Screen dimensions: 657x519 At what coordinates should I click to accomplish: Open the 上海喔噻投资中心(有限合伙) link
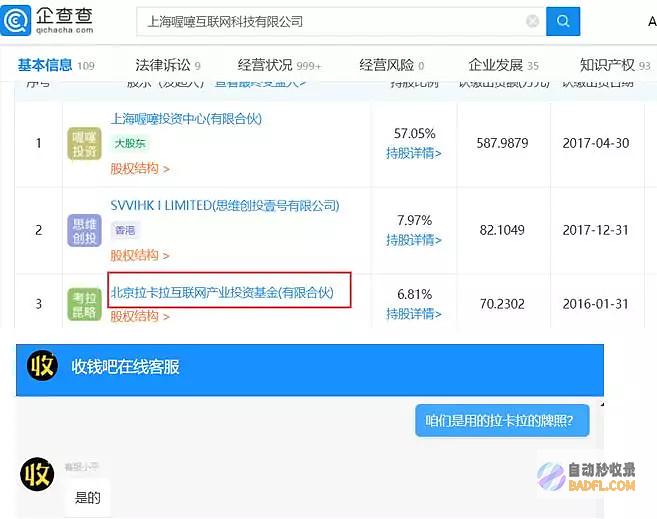(x=186, y=119)
